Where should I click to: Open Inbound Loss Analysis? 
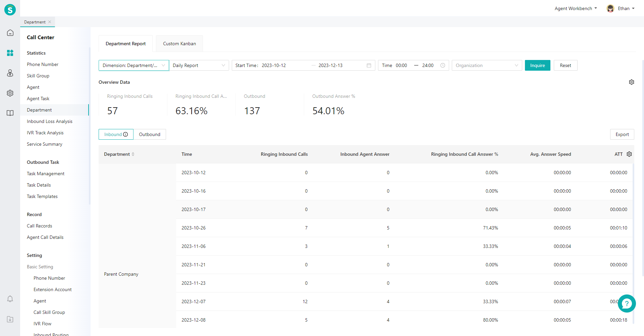coord(50,121)
